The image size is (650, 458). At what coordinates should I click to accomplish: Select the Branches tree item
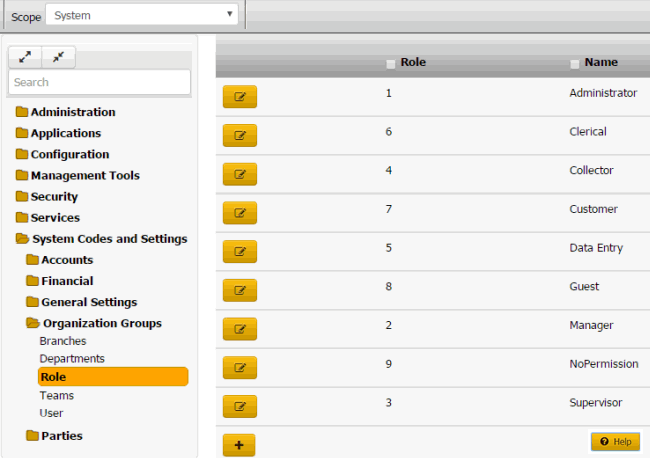(x=63, y=341)
